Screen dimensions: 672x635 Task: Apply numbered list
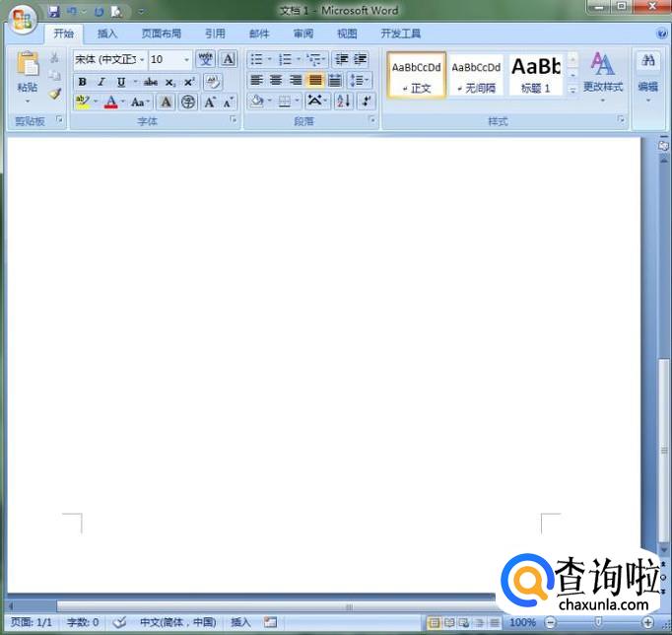tap(285, 59)
